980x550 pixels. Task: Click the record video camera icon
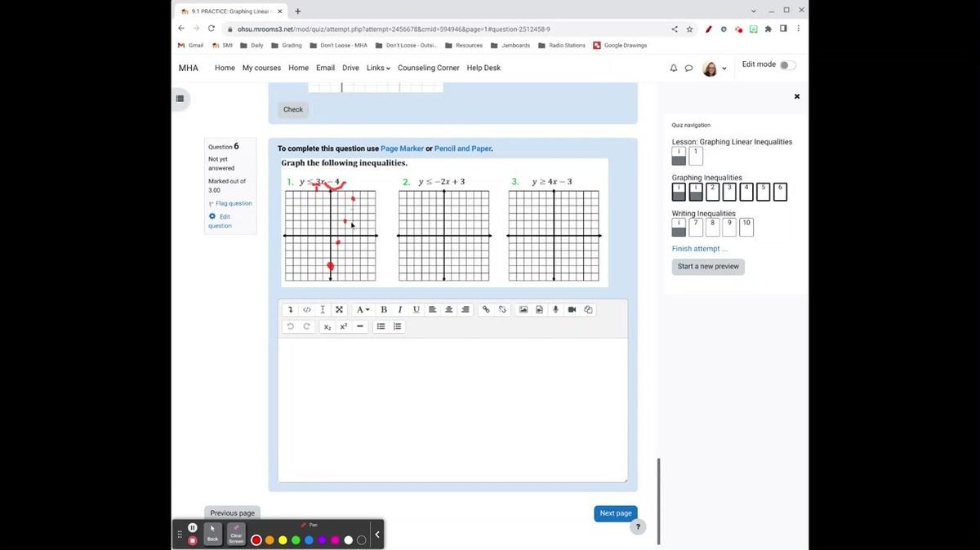tap(572, 309)
